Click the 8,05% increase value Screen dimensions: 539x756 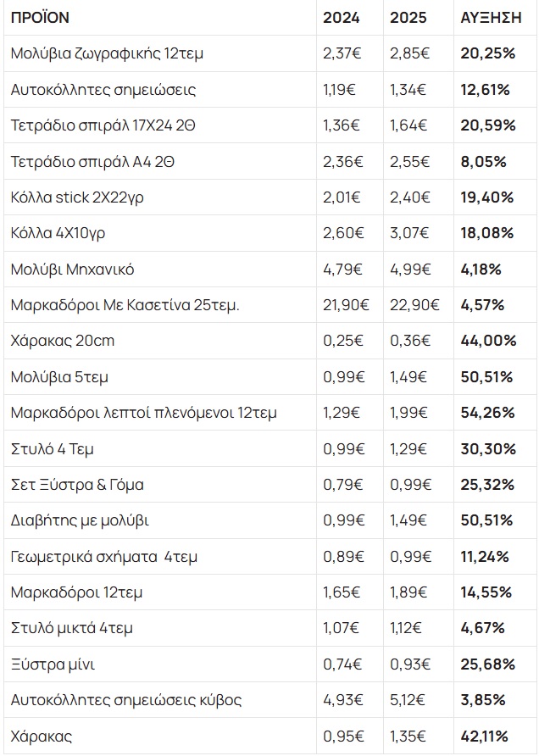pyautogui.click(x=484, y=162)
